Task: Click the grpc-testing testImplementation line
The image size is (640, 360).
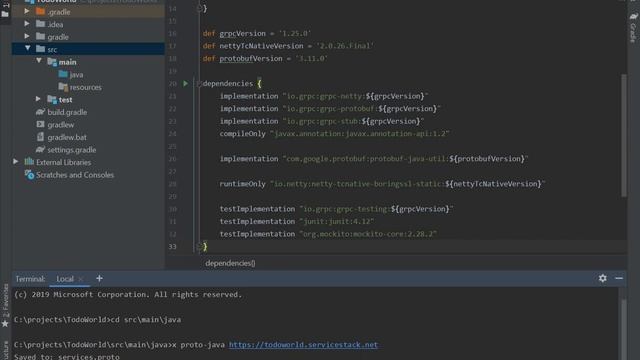Action: pos(336,209)
